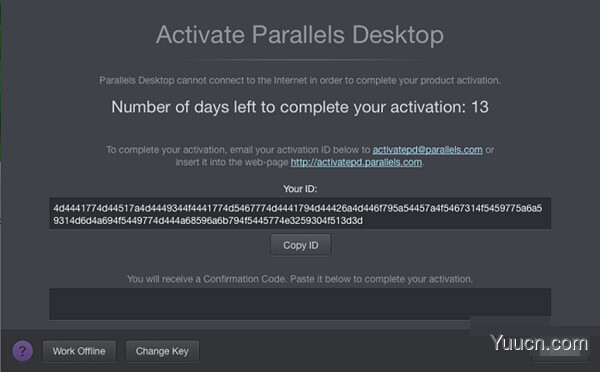Click the Activate Parallels Desktop heading
Screen dimensions: 600x372
click(300, 35)
